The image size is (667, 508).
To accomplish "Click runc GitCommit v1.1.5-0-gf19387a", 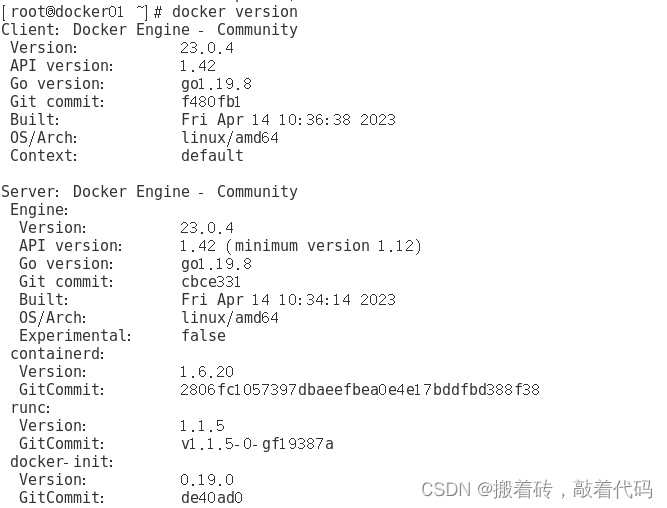I will point(257,444).
